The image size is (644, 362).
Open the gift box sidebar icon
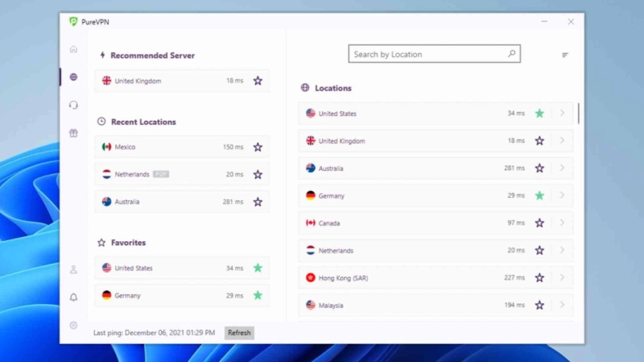(x=74, y=133)
